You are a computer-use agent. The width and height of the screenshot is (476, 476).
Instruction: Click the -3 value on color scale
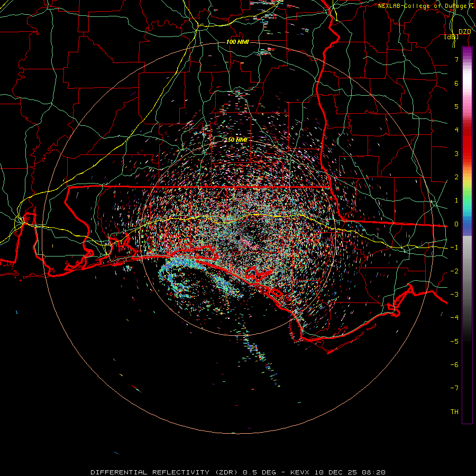coord(454,295)
